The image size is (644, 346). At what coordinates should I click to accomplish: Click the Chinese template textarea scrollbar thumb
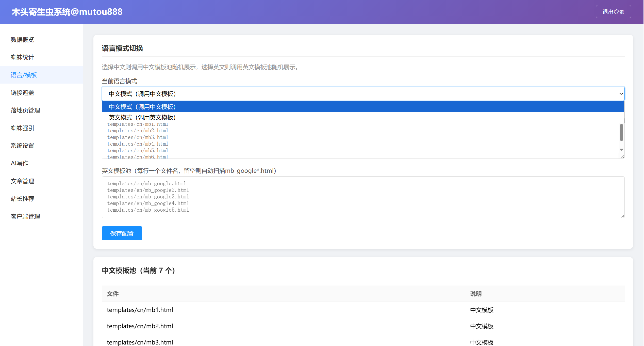[621, 132]
